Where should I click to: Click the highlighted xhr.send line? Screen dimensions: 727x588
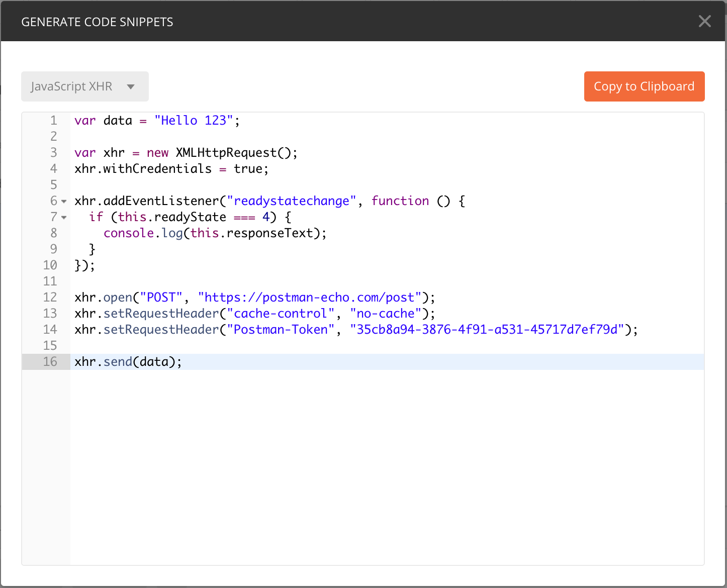[x=128, y=361]
